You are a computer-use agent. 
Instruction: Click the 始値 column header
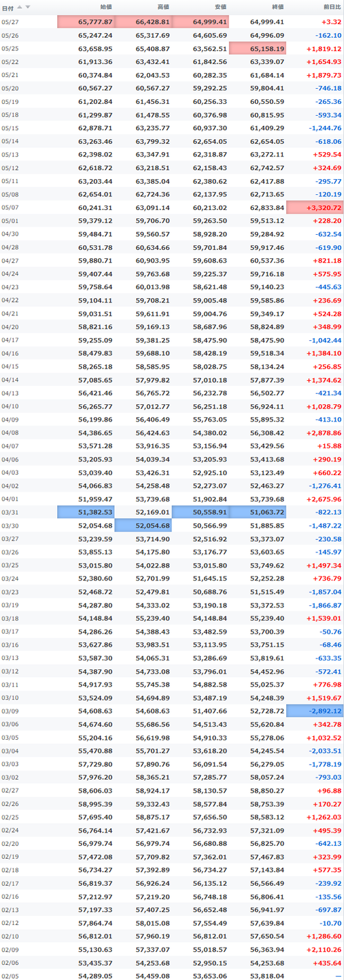[106, 8]
